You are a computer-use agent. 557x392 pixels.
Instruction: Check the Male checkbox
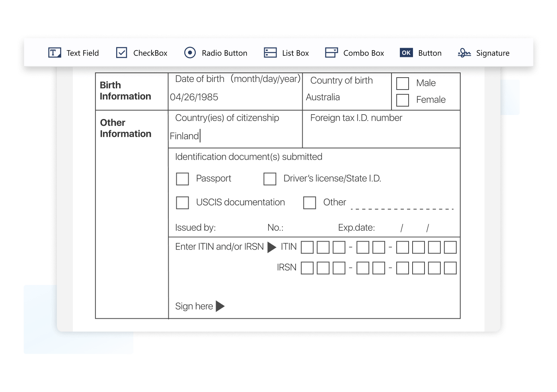[403, 83]
